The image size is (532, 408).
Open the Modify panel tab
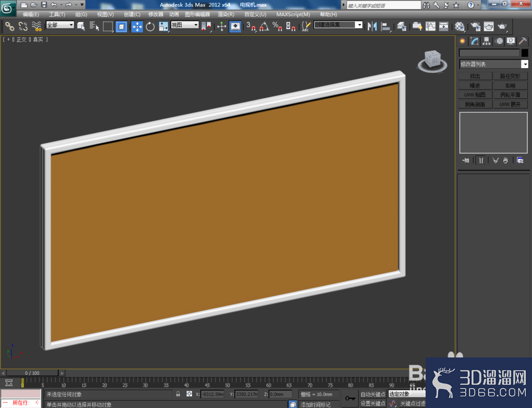tap(475, 41)
